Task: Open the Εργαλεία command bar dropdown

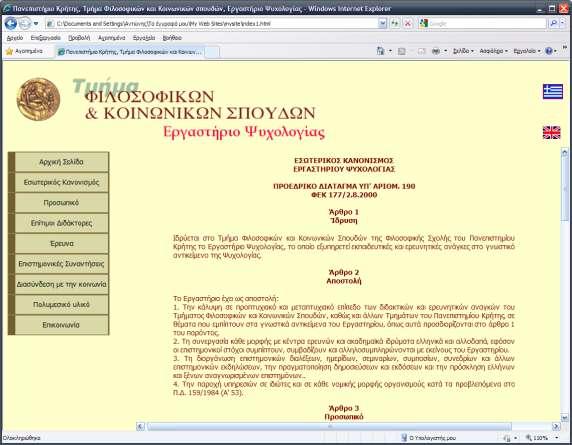Action: pyautogui.click(x=527, y=51)
